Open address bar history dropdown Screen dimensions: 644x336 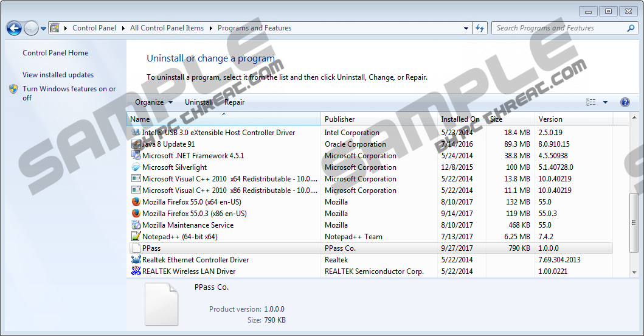click(466, 29)
